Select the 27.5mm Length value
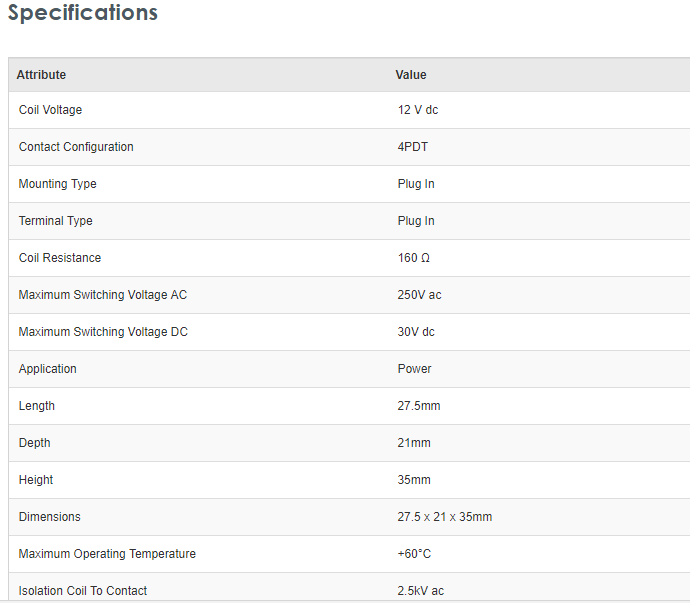Image resolution: width=690 pixels, height=603 pixels. [419, 406]
